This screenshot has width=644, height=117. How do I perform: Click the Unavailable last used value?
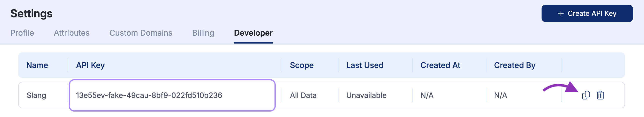pos(366,95)
